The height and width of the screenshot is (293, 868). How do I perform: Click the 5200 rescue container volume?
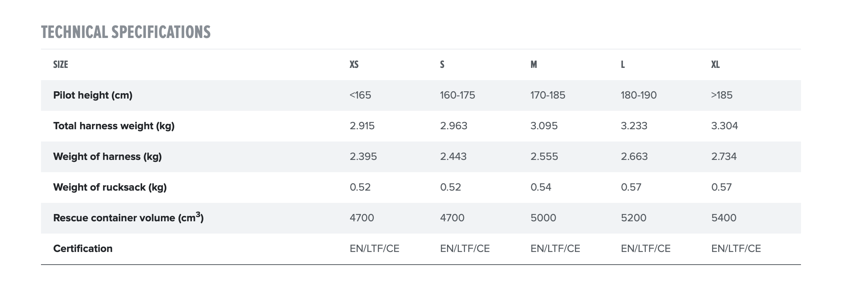coord(634,218)
